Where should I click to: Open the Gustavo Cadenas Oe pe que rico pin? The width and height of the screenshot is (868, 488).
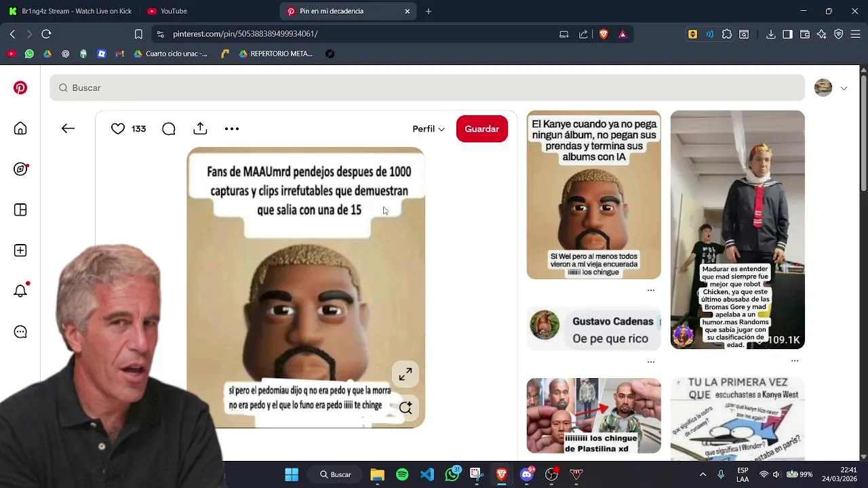click(594, 328)
